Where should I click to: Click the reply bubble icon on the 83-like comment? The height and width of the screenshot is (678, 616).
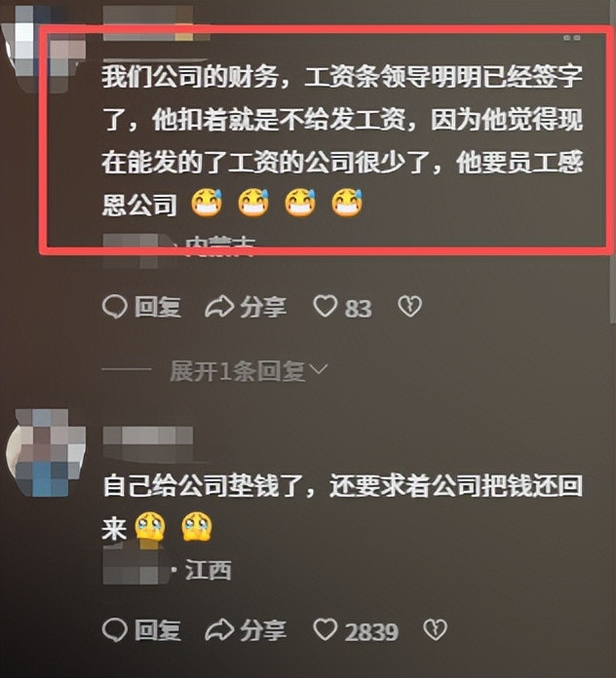pos(115,307)
